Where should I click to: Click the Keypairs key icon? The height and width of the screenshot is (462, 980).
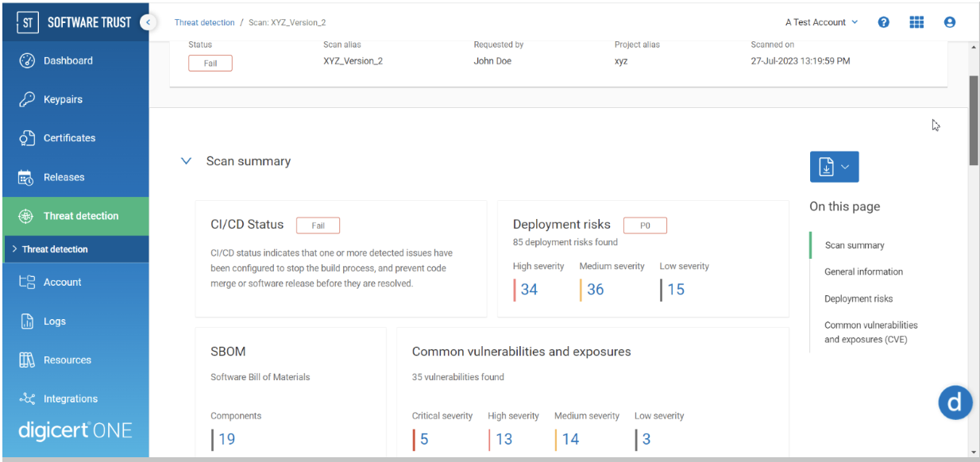click(27, 100)
